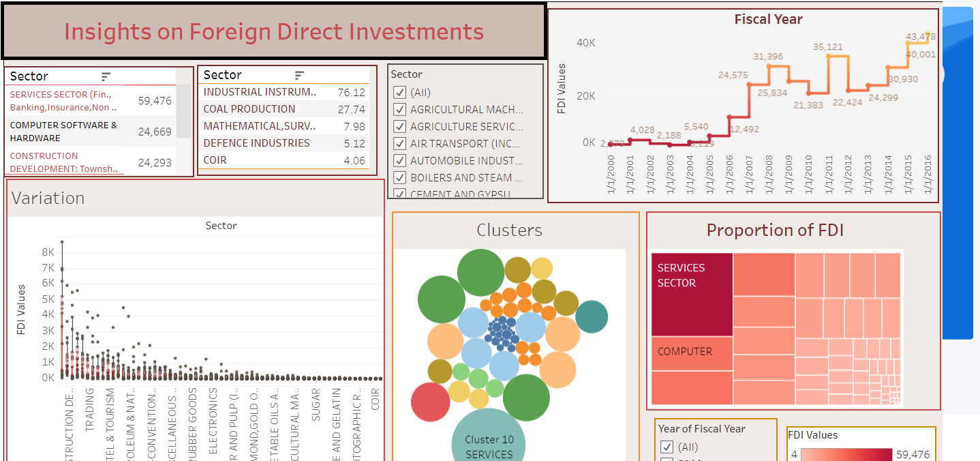Click the teal bubble in Clusters chart
The height and width of the screenshot is (461, 980).
pos(592,316)
